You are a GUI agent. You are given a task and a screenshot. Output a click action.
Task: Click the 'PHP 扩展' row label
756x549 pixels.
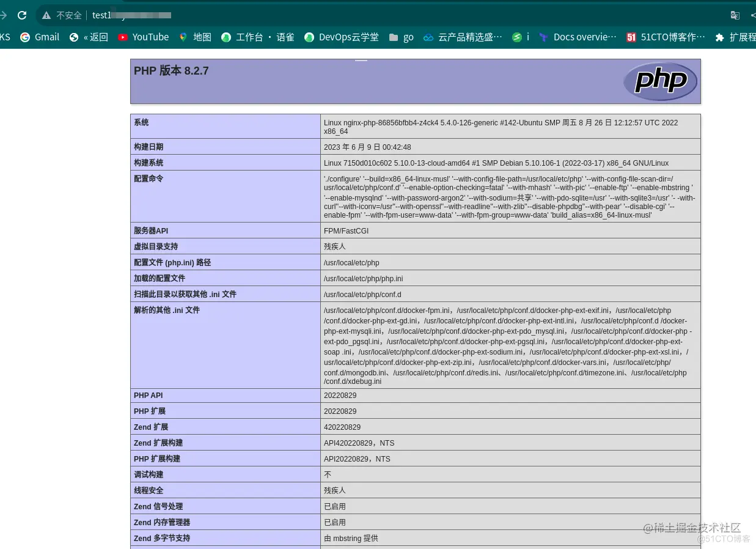150,411
